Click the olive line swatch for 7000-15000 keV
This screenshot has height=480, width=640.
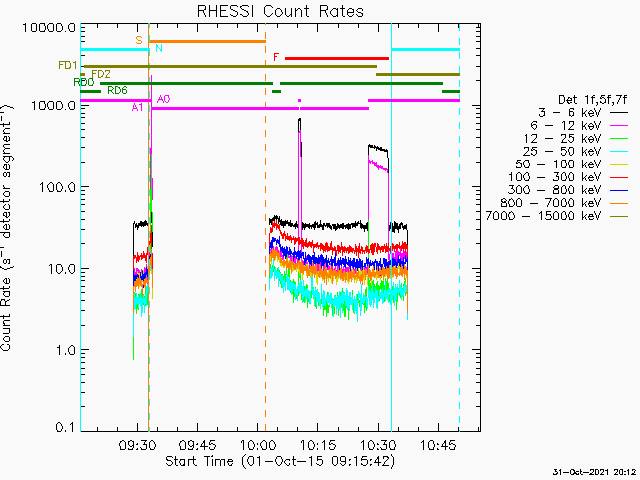(x=619, y=216)
